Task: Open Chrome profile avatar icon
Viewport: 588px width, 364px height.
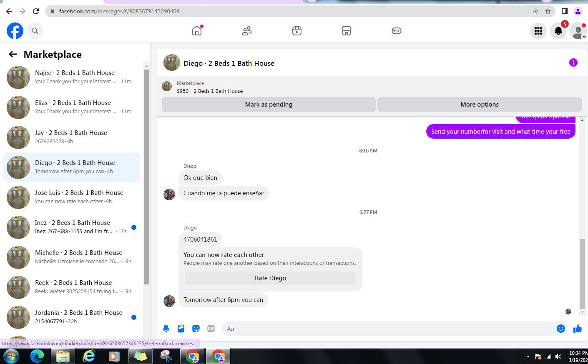Action: 578,11
